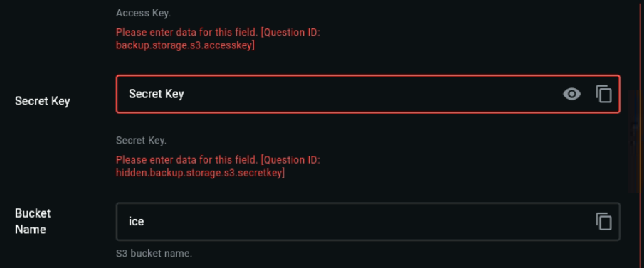Click the empty middle of the Secret Key field
The height and width of the screenshot is (268, 644).
tap(369, 94)
